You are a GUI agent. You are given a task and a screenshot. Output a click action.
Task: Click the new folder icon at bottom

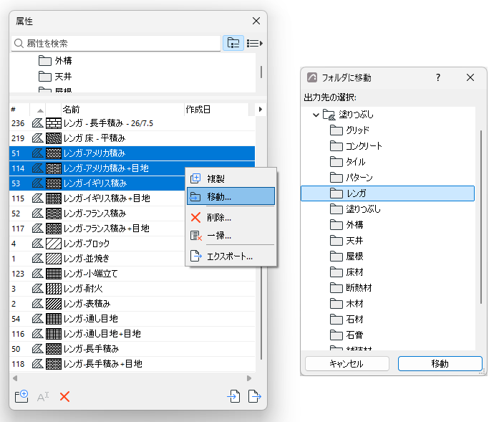21,396
